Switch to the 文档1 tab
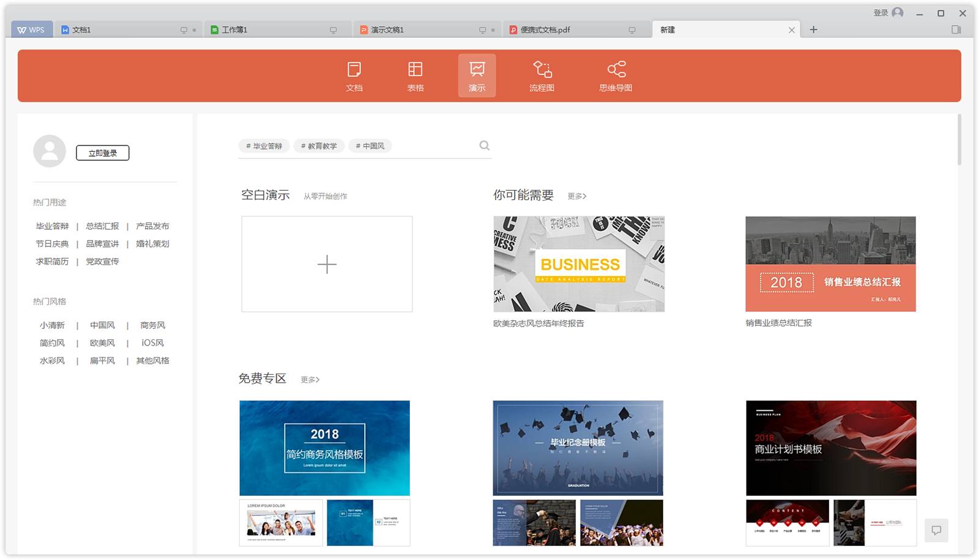This screenshot has height=560, width=979. (x=128, y=29)
